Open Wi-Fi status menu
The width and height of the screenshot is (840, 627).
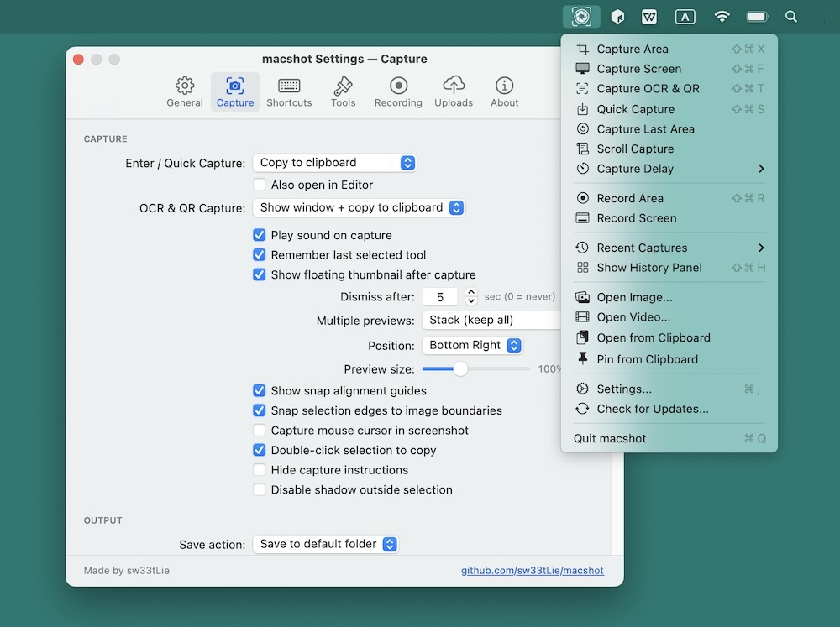722,17
